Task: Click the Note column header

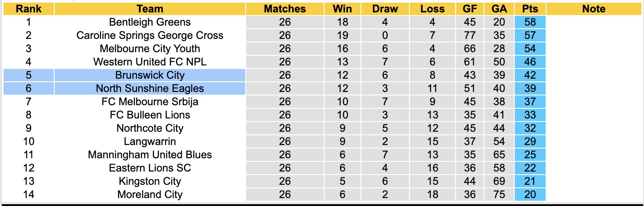Action: [594, 9]
